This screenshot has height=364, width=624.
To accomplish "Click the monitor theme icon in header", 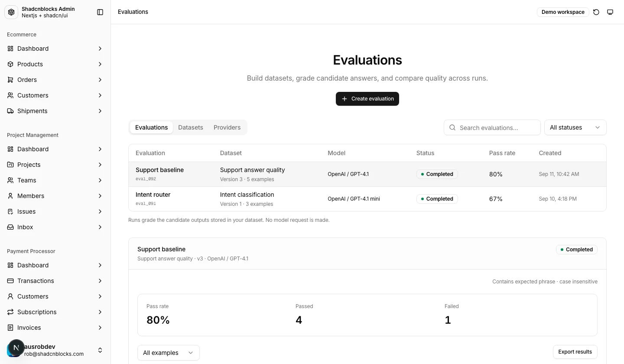I will 610,12.
